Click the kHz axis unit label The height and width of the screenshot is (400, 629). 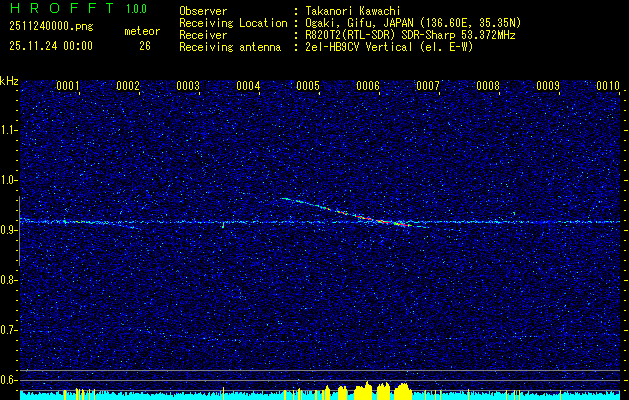click(9, 81)
